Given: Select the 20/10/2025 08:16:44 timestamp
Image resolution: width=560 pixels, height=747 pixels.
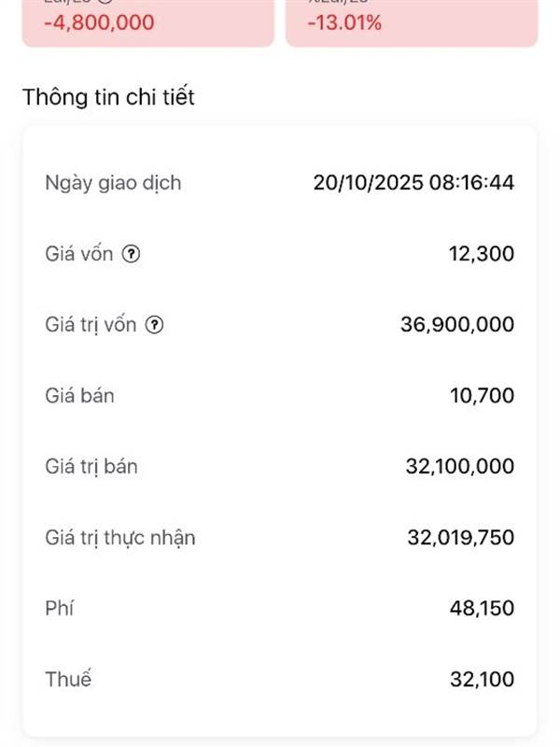Looking at the screenshot, I should point(413,182).
